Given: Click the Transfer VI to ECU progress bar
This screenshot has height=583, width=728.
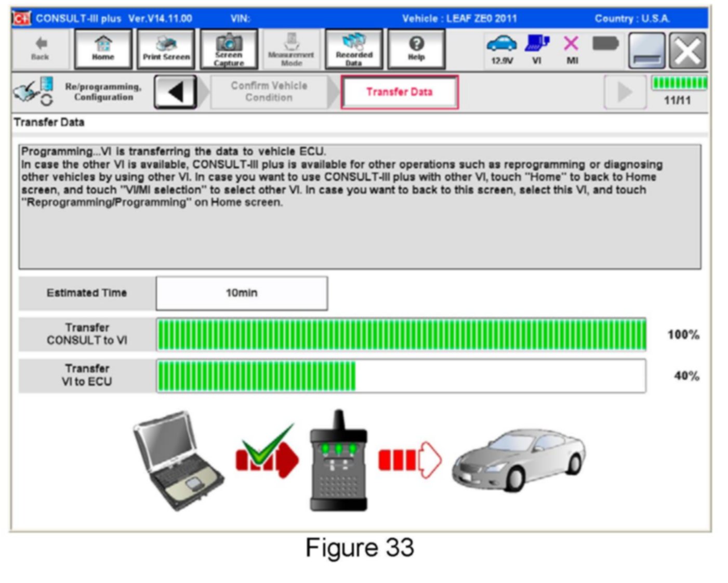Looking at the screenshot, I should point(401,376).
